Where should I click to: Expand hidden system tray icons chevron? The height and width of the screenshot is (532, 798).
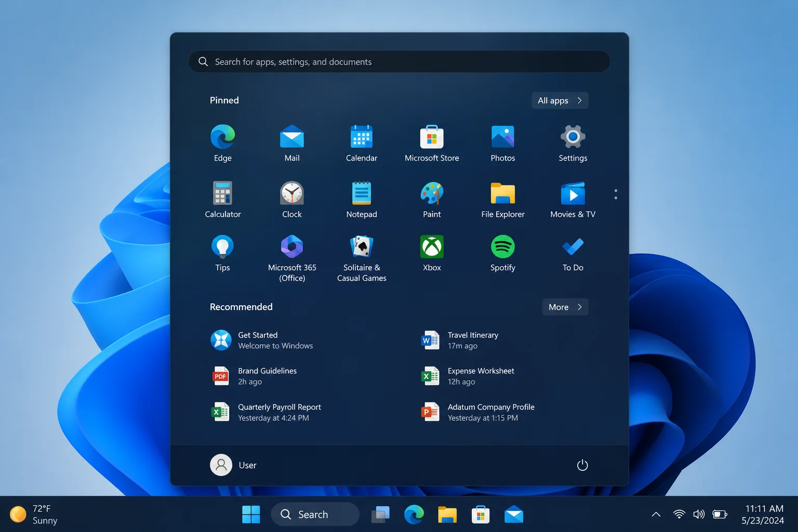[656, 514]
